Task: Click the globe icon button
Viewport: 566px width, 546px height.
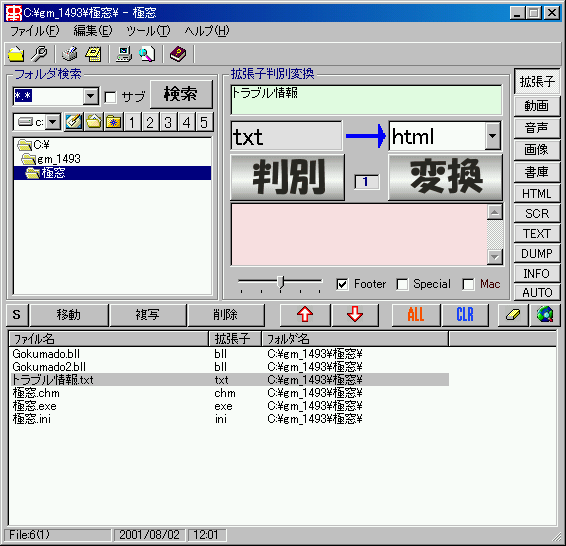Action: point(545,315)
